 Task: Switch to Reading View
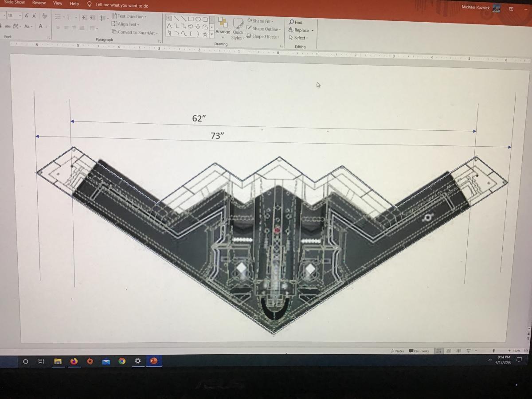(x=459, y=351)
